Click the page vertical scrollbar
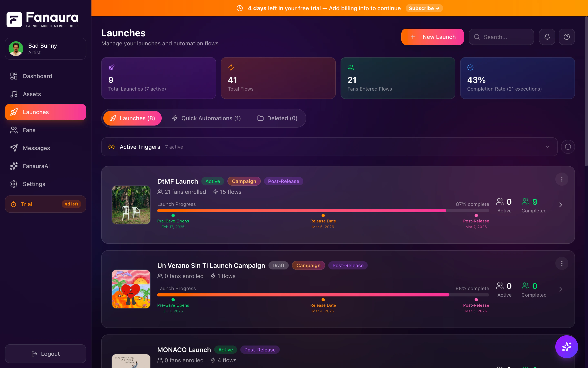This screenshot has height=368, width=588. 586,91
